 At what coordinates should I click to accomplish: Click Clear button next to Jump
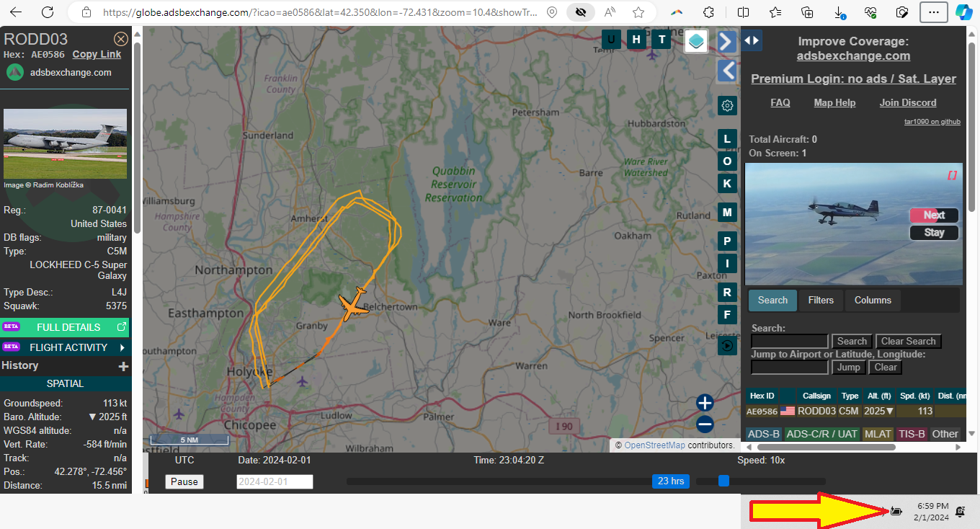[886, 368]
